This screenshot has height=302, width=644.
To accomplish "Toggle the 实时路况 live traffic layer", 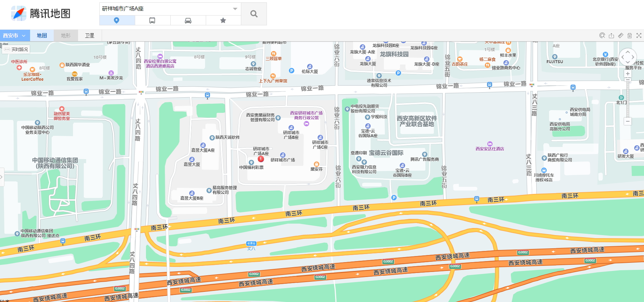I will pyautogui.click(x=16, y=49).
